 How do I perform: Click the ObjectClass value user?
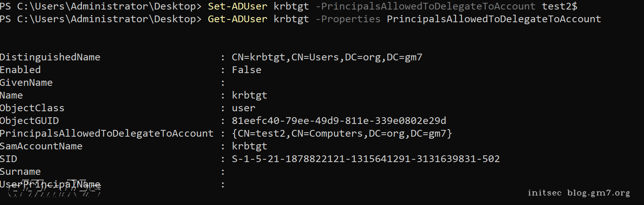pos(243,108)
